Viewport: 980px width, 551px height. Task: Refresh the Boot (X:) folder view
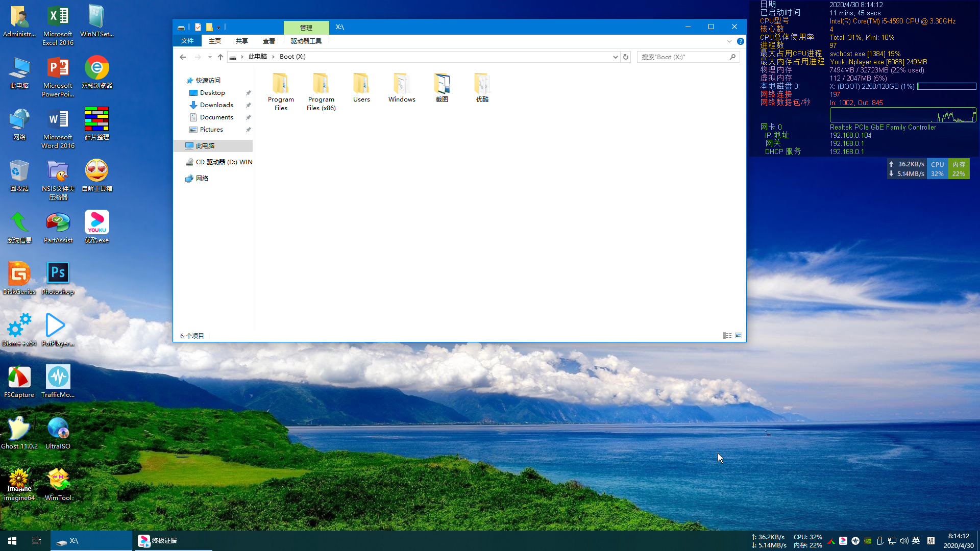pos(626,57)
